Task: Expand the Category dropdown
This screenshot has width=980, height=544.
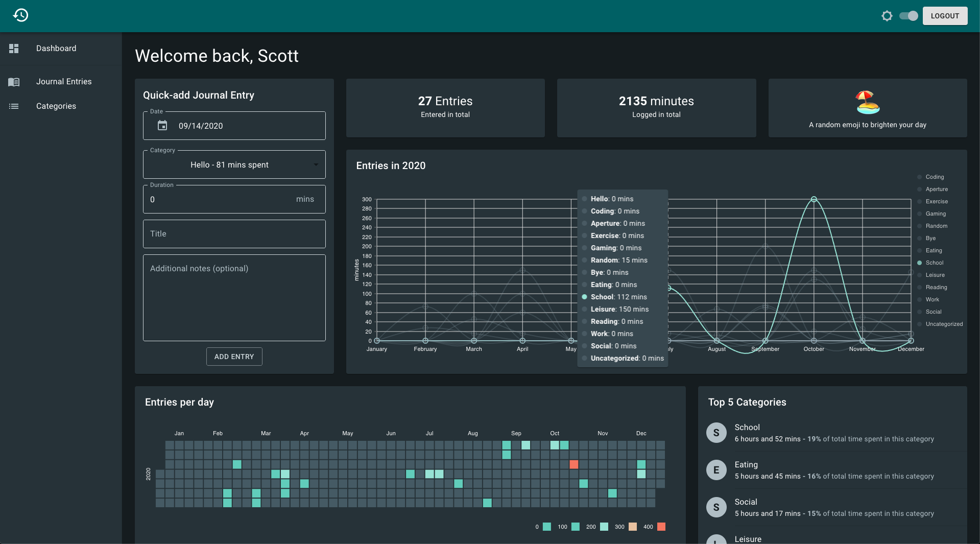Action: (234, 164)
